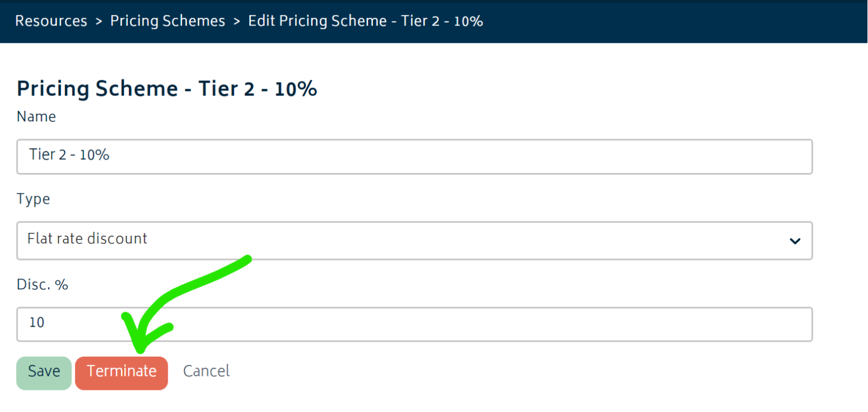Click the discount percentage value 10

(x=37, y=323)
